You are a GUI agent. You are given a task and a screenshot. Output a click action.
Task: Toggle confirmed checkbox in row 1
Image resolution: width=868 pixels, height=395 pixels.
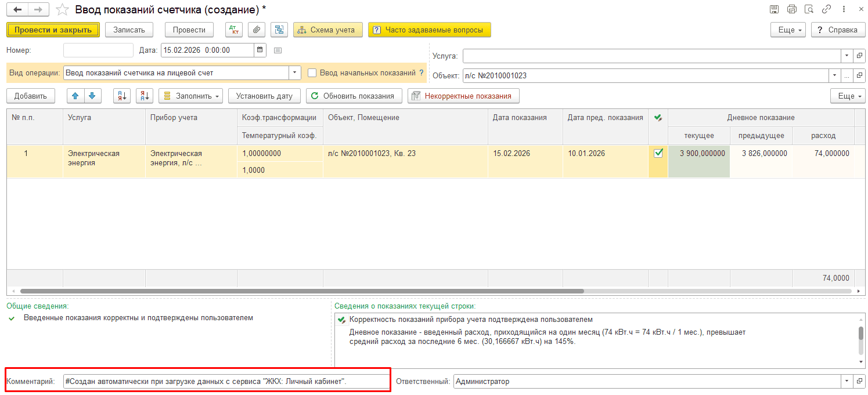tap(658, 153)
